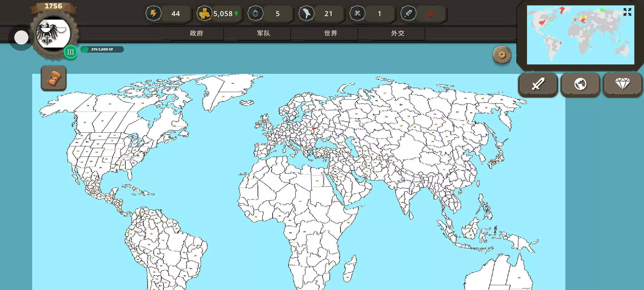The image size is (644, 290).
Task: Click the helmet manpower icon
Action: click(255, 13)
